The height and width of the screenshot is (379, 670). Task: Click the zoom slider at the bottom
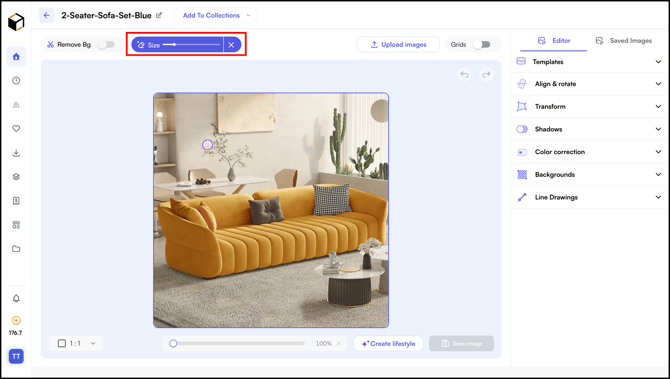(x=237, y=344)
